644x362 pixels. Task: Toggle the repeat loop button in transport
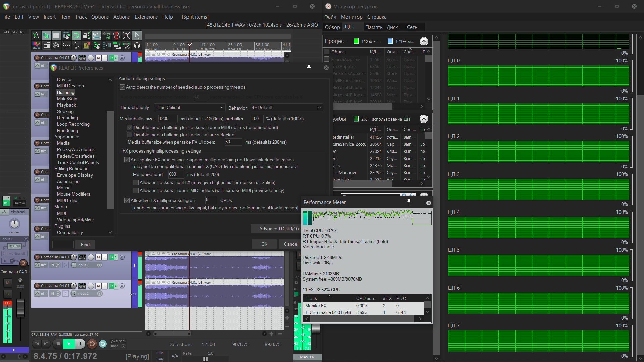tap(103, 344)
